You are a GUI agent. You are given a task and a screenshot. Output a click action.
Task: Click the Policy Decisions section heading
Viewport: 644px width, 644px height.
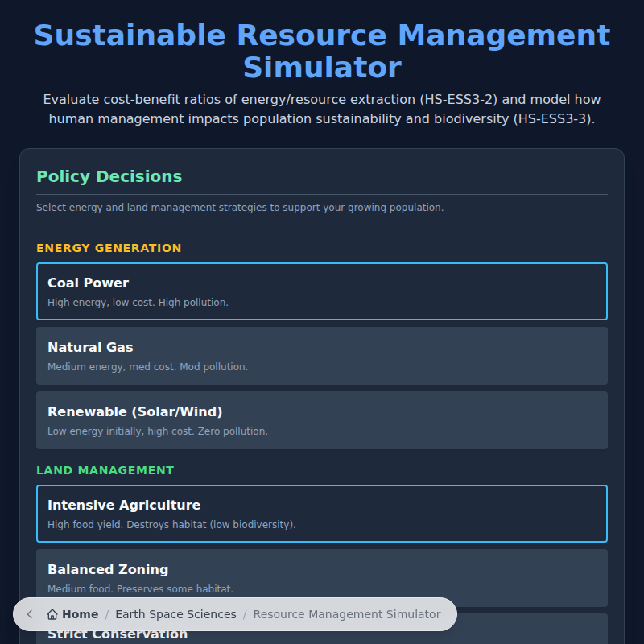(x=109, y=176)
